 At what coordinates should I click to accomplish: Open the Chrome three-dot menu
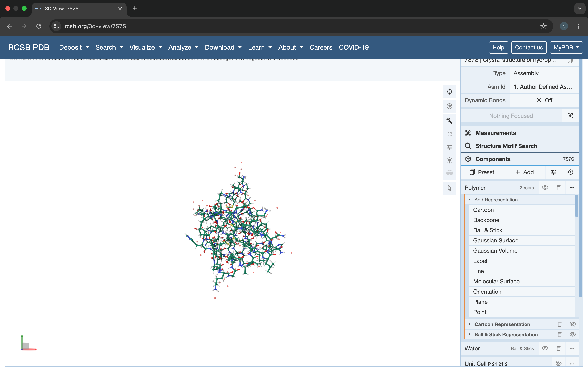(x=579, y=26)
